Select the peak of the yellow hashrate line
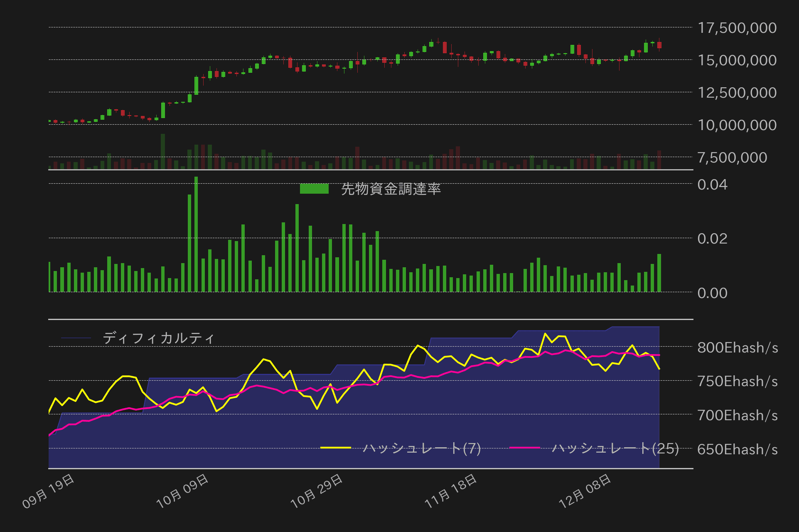799x532 pixels. (545, 332)
